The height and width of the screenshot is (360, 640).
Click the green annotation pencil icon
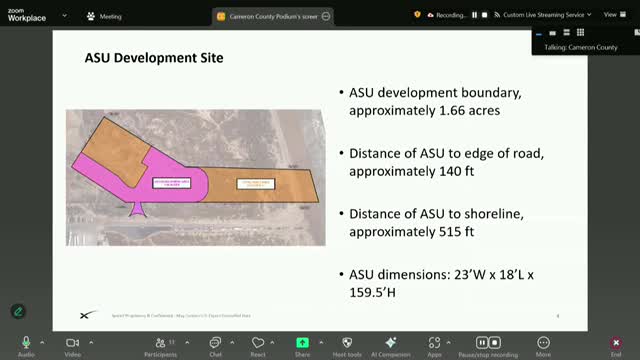click(18, 311)
